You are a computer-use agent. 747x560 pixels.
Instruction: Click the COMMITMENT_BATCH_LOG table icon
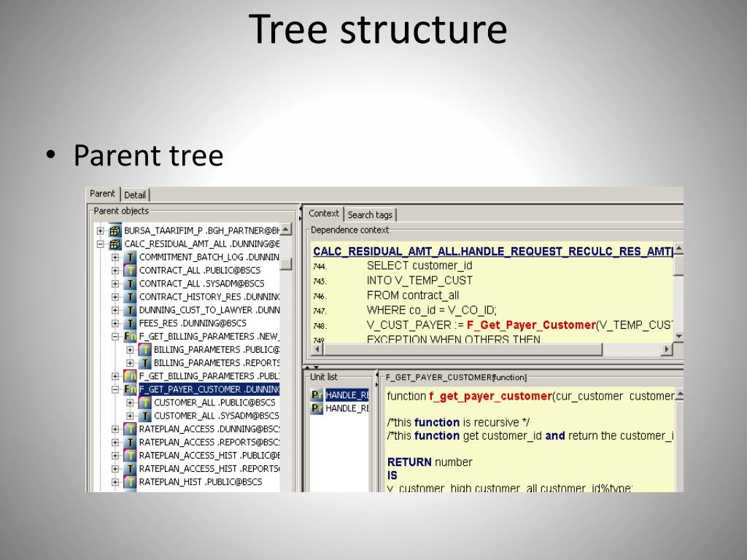click(x=131, y=257)
